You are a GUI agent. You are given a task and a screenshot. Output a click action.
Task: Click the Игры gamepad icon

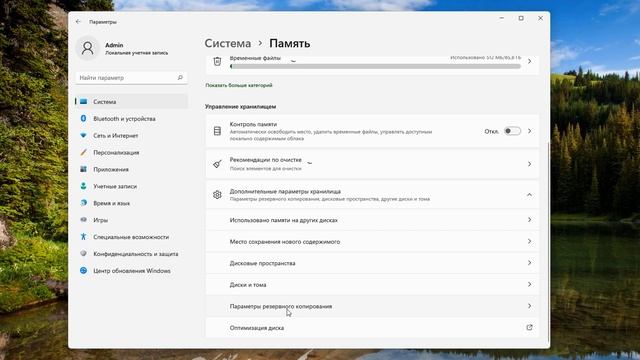click(83, 220)
